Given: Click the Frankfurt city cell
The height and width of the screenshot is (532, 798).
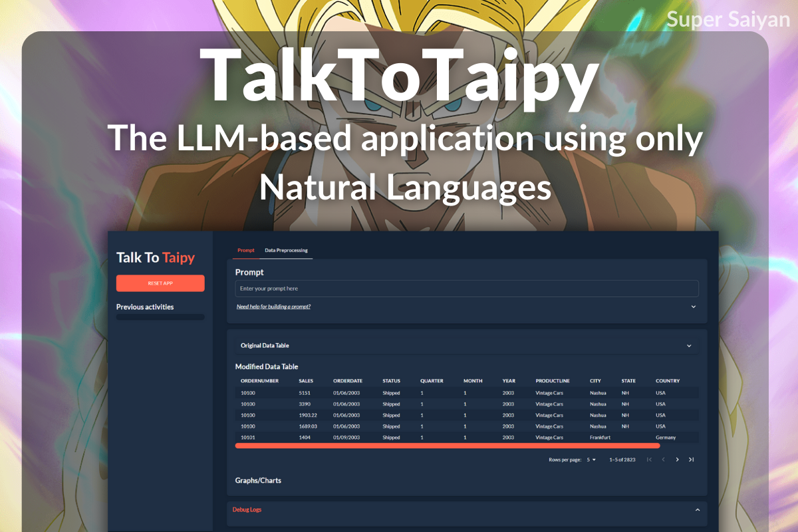Looking at the screenshot, I should [600, 438].
